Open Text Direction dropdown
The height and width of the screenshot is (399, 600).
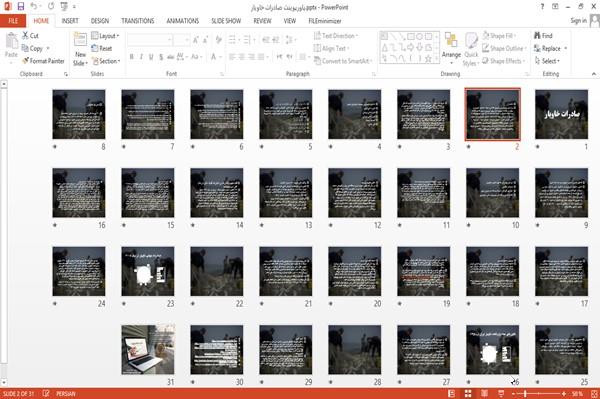[x=336, y=36]
